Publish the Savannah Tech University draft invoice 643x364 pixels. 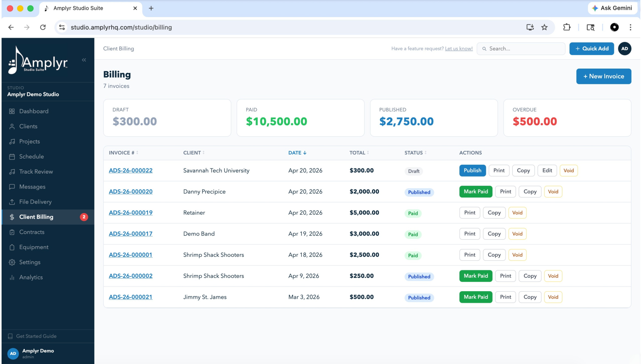pos(472,171)
